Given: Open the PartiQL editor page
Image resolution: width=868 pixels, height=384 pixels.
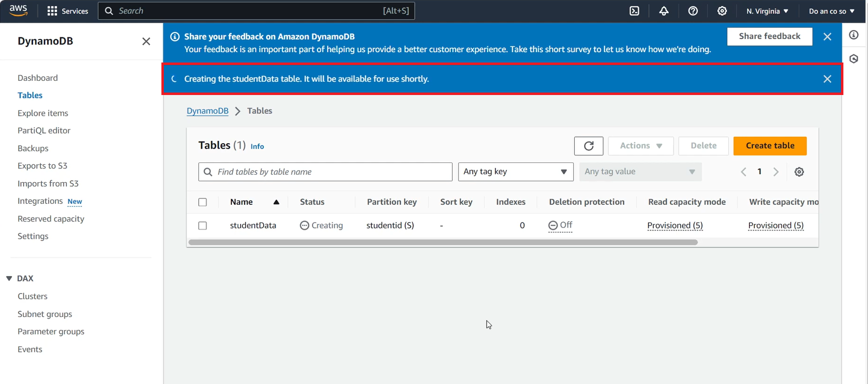Looking at the screenshot, I should pos(44,130).
